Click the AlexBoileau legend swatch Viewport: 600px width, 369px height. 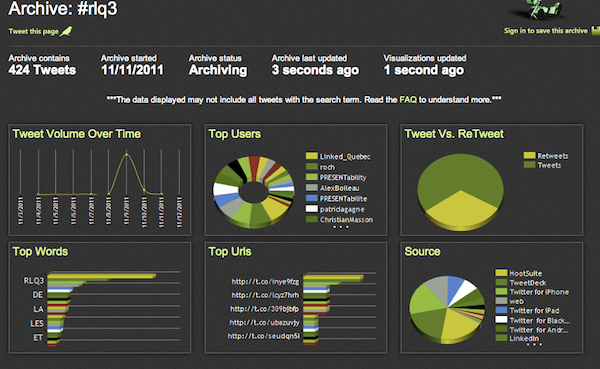[312, 188]
